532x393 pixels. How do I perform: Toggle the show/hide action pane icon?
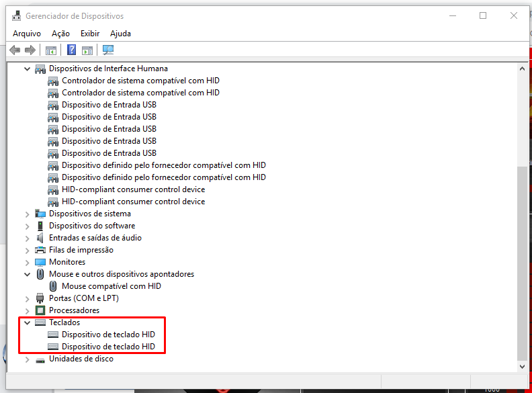click(87, 50)
